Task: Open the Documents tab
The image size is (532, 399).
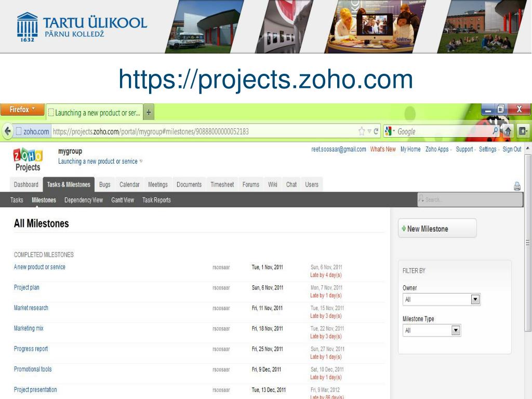Action: 189,184
